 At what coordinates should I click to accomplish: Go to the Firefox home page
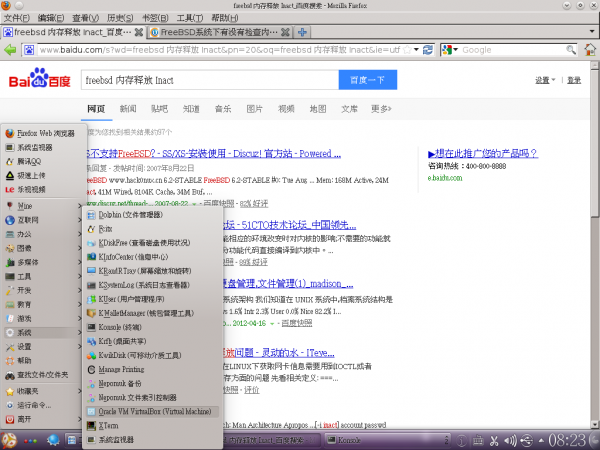(x=590, y=49)
